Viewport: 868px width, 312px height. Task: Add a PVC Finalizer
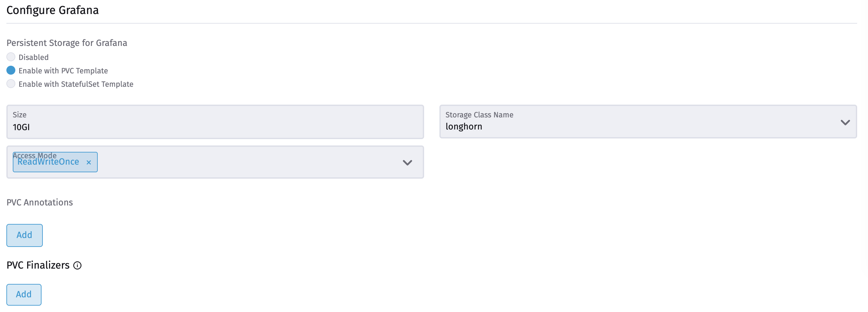click(24, 294)
